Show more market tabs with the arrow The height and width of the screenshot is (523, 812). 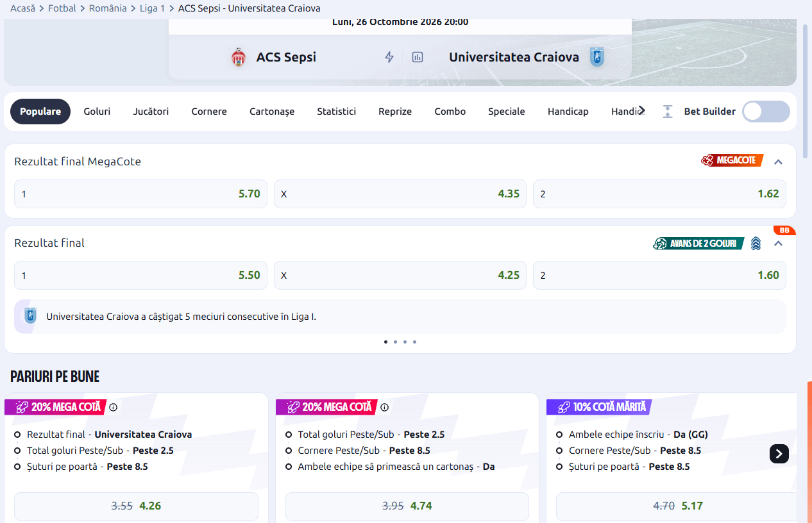click(x=641, y=111)
